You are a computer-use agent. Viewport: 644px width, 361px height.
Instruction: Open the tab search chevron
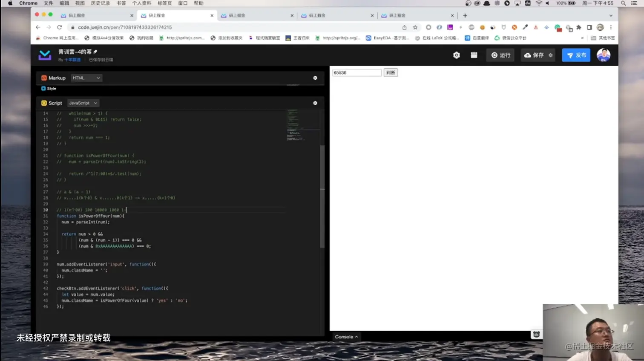point(611,15)
